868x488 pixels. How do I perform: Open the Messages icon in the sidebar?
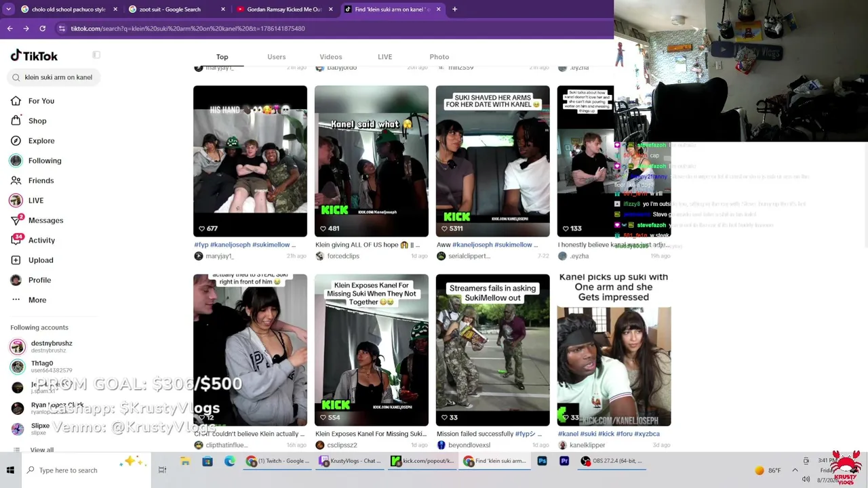click(x=16, y=220)
